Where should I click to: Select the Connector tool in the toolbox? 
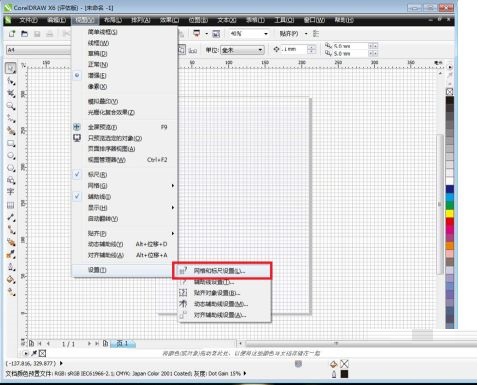[11, 229]
